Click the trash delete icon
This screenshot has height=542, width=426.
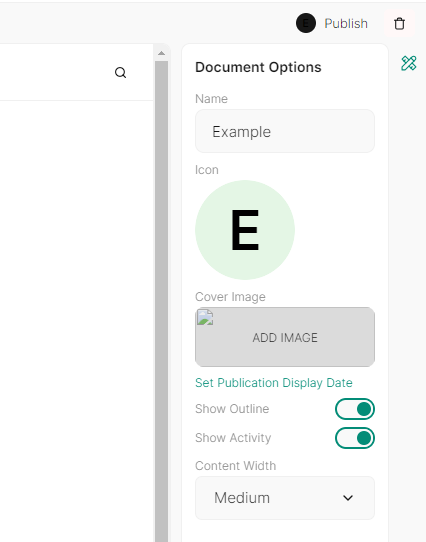399,24
